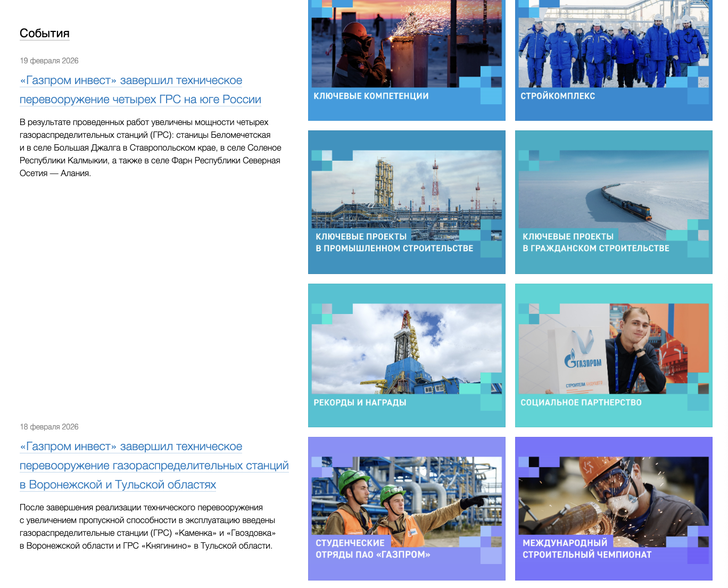Click «Студенческие отряды ПАО «Газпром»» caption
The height and width of the screenshot is (588, 728).
pyautogui.click(x=373, y=549)
